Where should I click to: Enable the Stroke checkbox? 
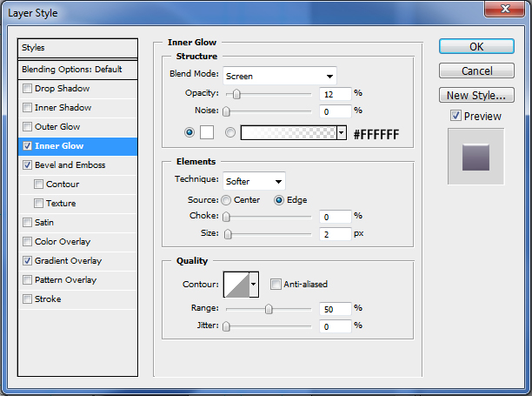click(x=27, y=299)
